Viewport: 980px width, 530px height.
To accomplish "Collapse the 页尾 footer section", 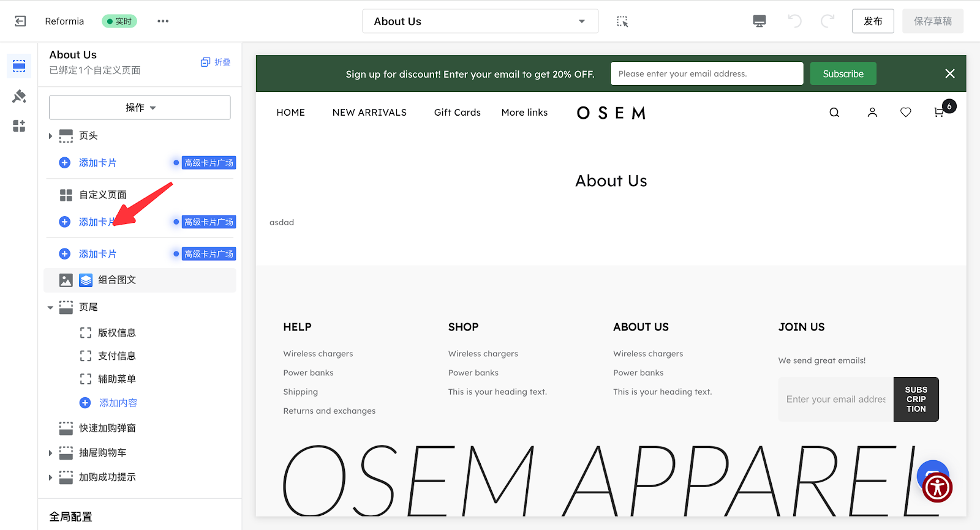I will click(x=51, y=307).
